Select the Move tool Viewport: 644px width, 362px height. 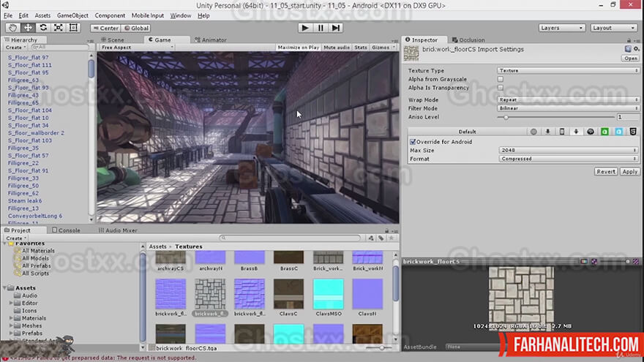(x=28, y=28)
